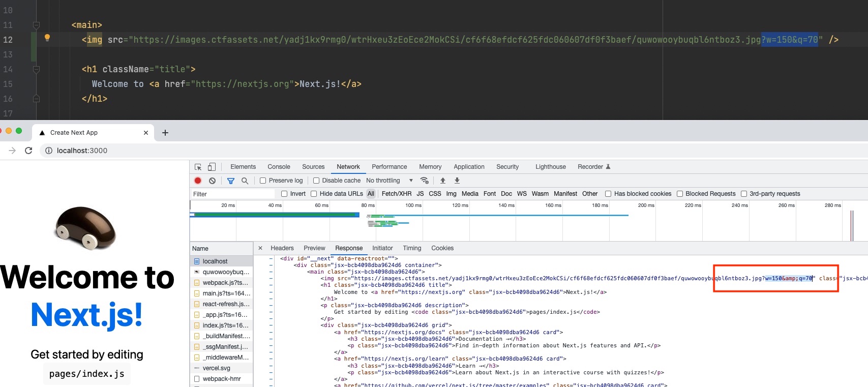Click the fold end marker on line 16

click(x=36, y=99)
